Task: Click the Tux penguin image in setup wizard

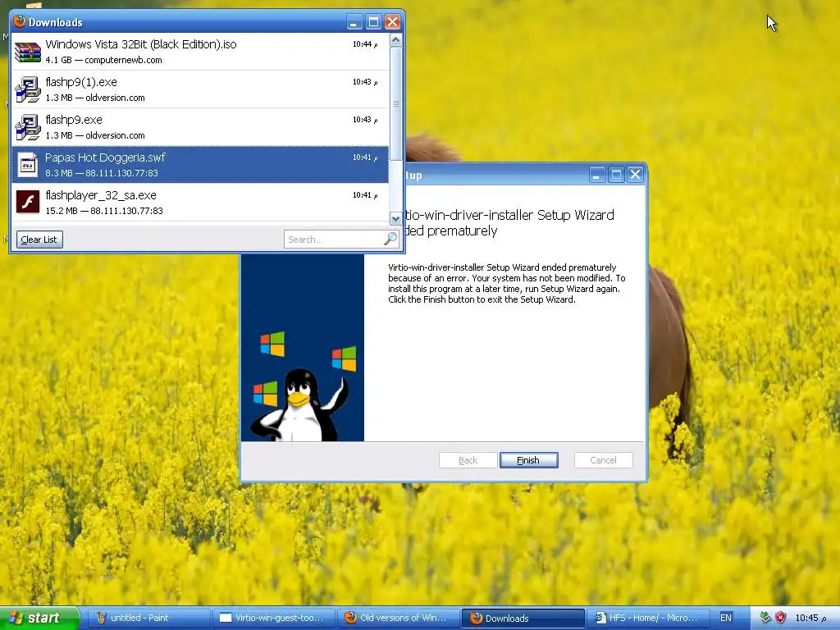Action: click(299, 404)
